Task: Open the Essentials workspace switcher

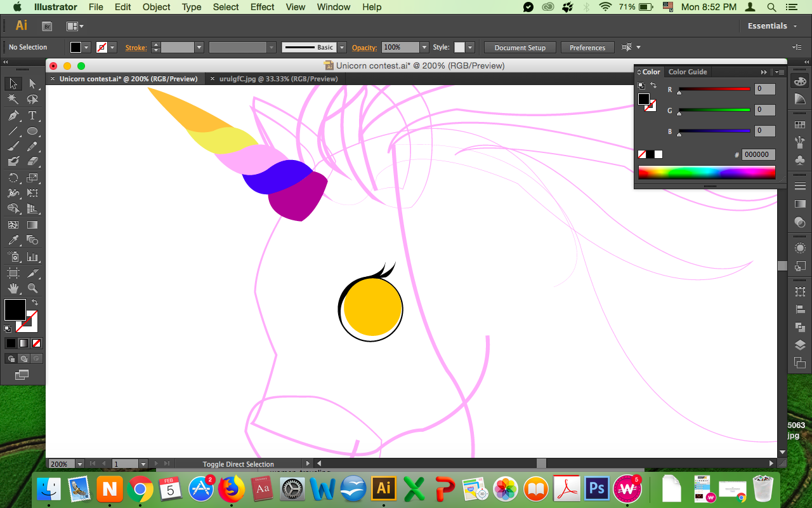Action: pyautogui.click(x=771, y=26)
